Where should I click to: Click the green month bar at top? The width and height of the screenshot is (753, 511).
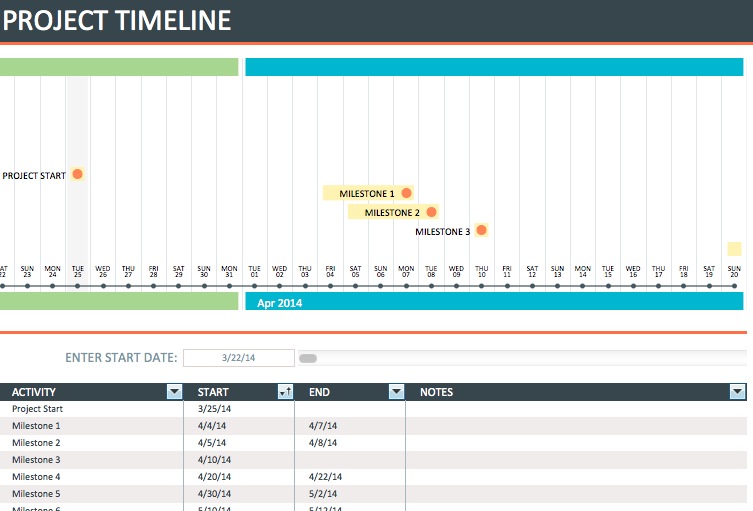(118, 67)
